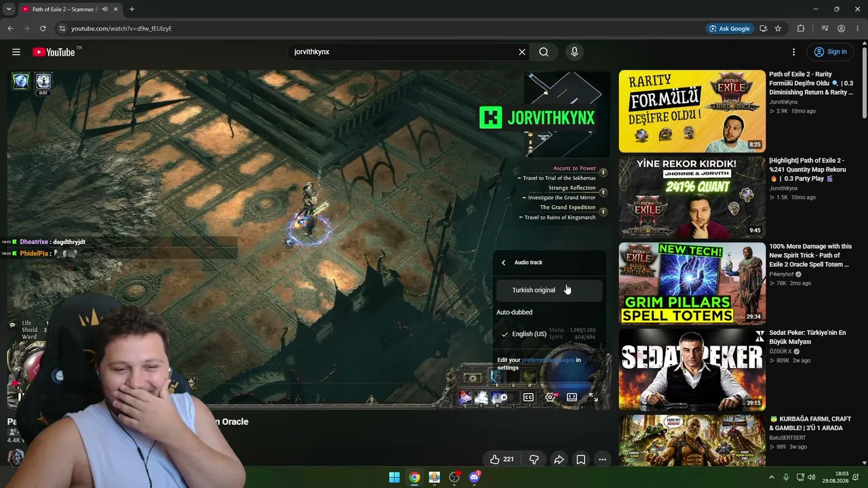Focus the address bar URL
Image resolution: width=868 pixels, height=488 pixels.
[121, 28]
